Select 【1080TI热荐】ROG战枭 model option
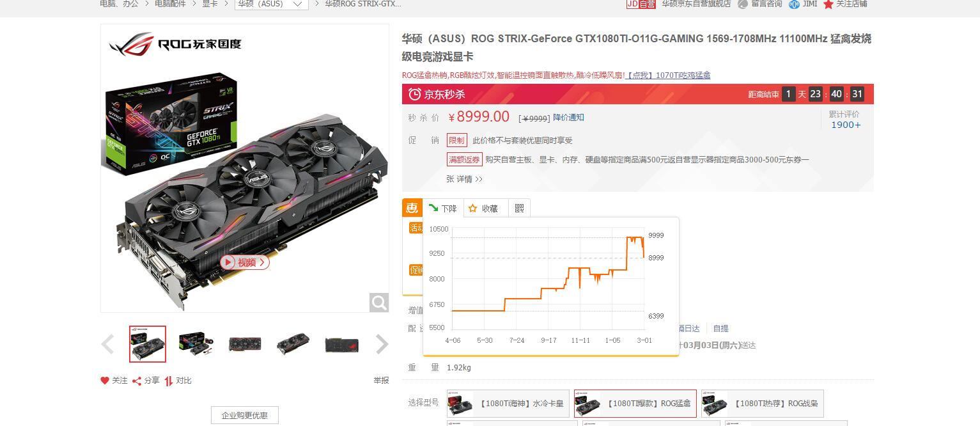 762,404
